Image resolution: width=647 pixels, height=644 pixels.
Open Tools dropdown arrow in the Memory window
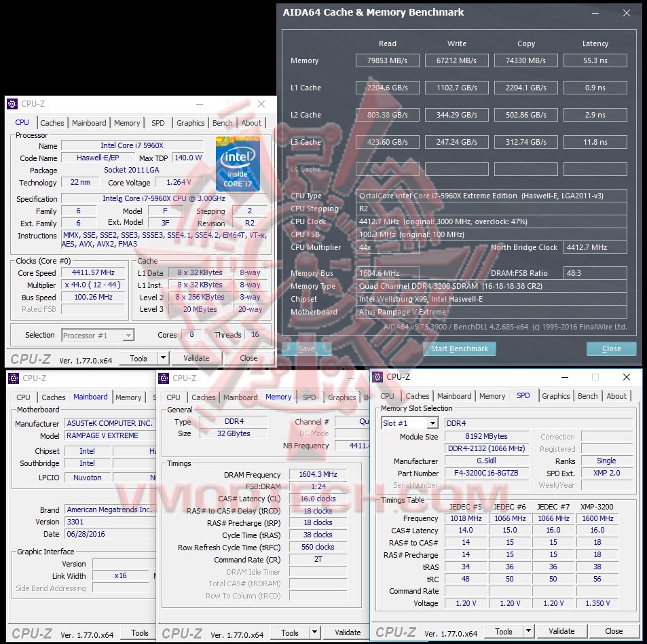(314, 632)
